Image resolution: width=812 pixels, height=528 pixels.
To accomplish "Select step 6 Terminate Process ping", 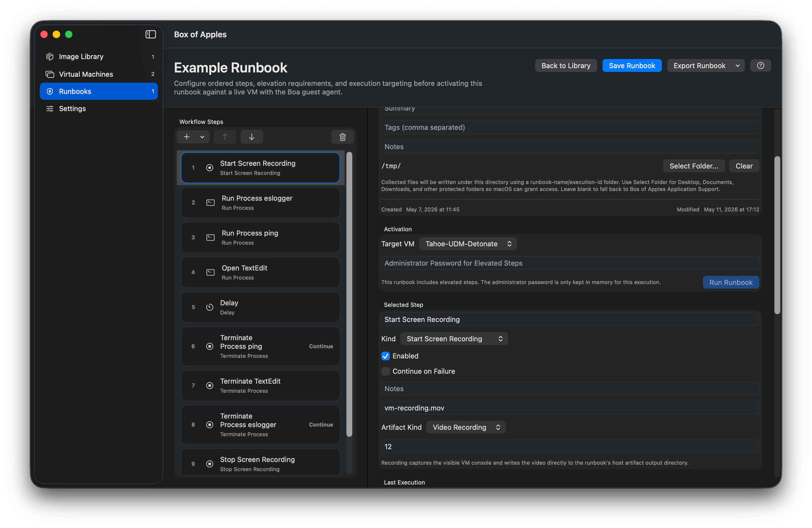I will tap(260, 346).
